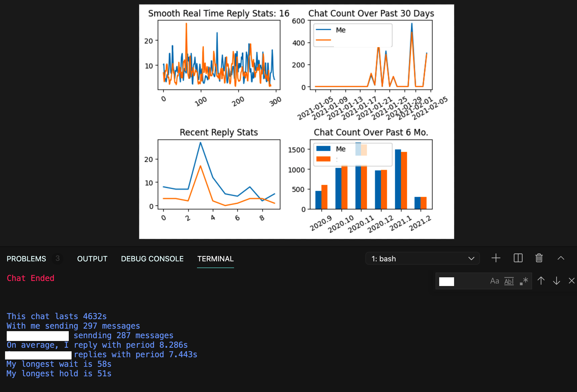Switch to the PROBLEMS tab
This screenshot has width=577, height=392.
(26, 259)
